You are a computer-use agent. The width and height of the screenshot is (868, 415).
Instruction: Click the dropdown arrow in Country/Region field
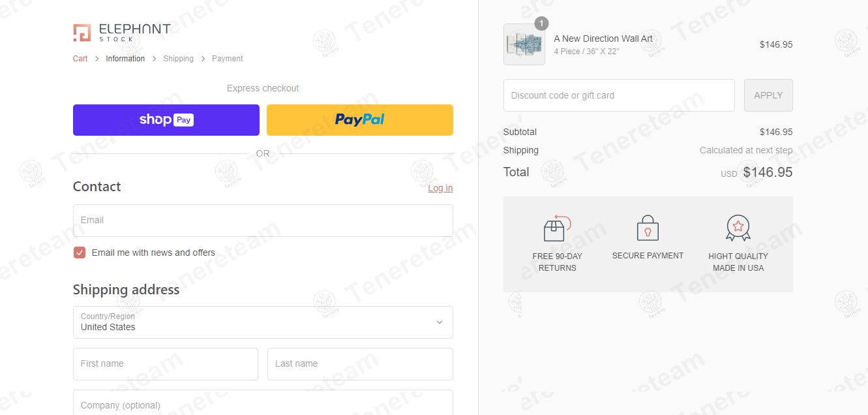pos(440,322)
